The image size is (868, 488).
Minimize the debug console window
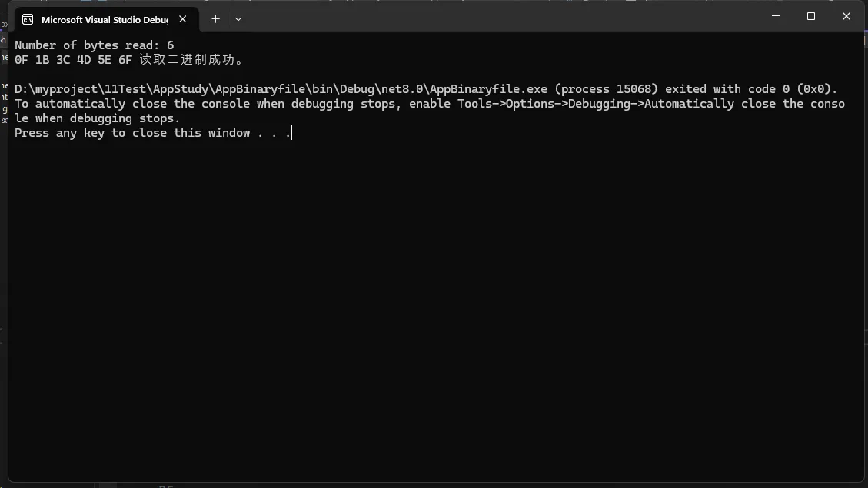coord(776,16)
